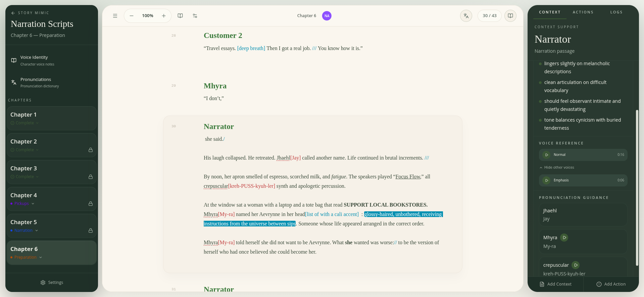Select the Jhaehl pronunciation card
644x297 pixels.
(x=583, y=215)
